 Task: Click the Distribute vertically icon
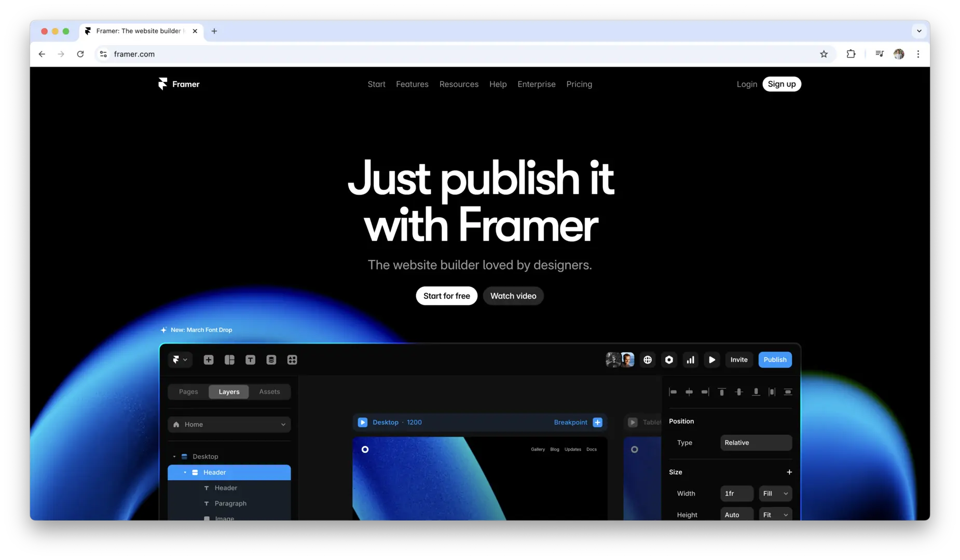click(788, 392)
